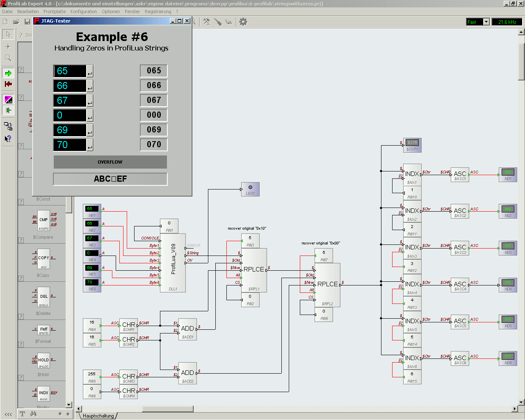Focus the JTAG-Tester input showing 0
This screenshot has width=525, height=420.
70,115
